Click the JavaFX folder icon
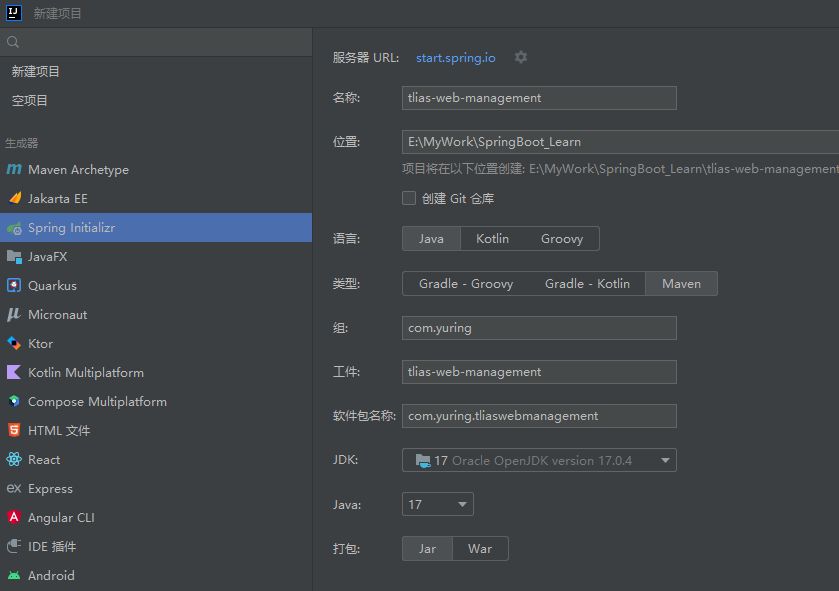839x591 pixels. click(14, 257)
